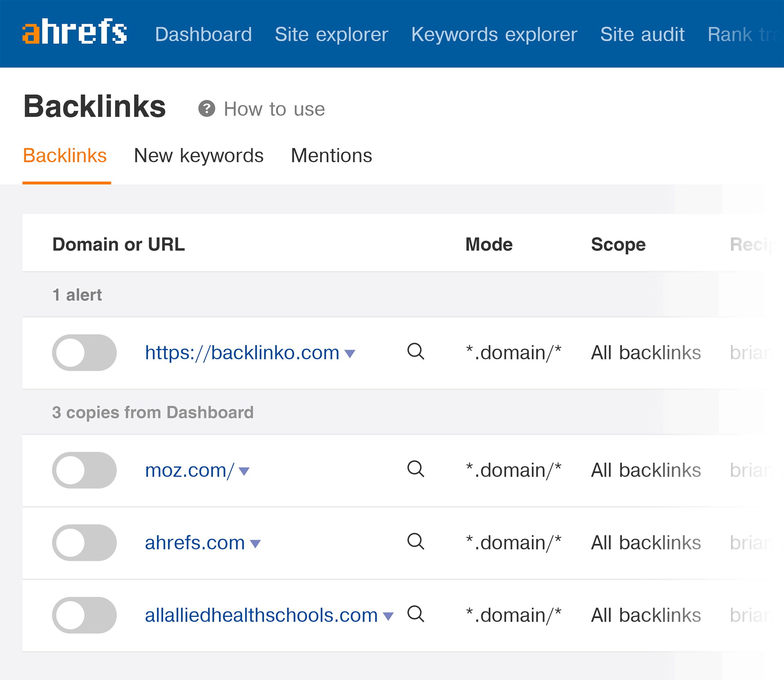Open the dropdown arrow next to allalliedhealthschools.com
784x680 pixels.
click(388, 617)
